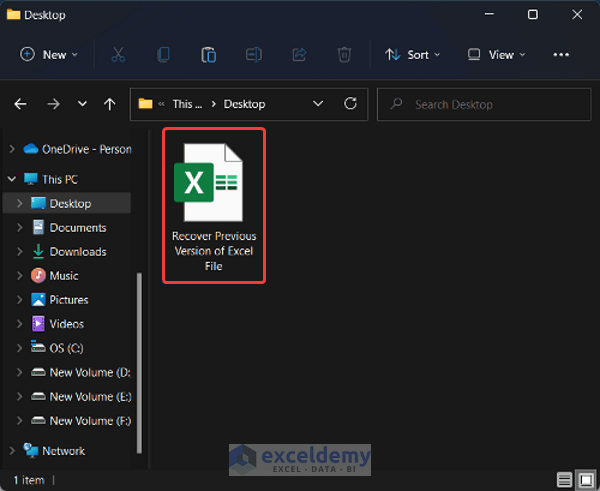The height and width of the screenshot is (491, 600).
Task: Click the '1 item' status text
Action: [29, 480]
